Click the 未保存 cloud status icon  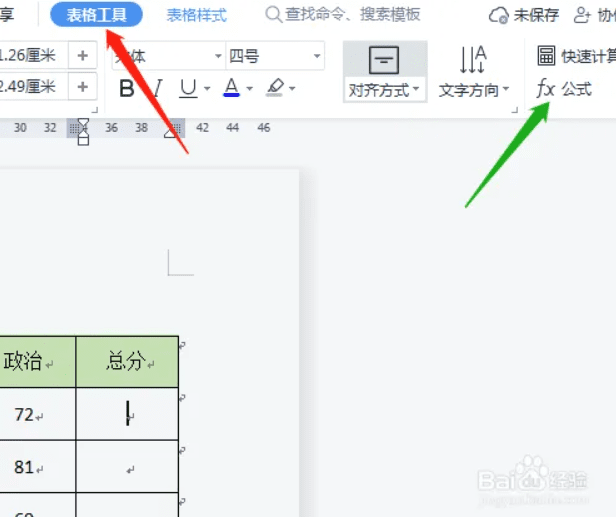tap(498, 16)
